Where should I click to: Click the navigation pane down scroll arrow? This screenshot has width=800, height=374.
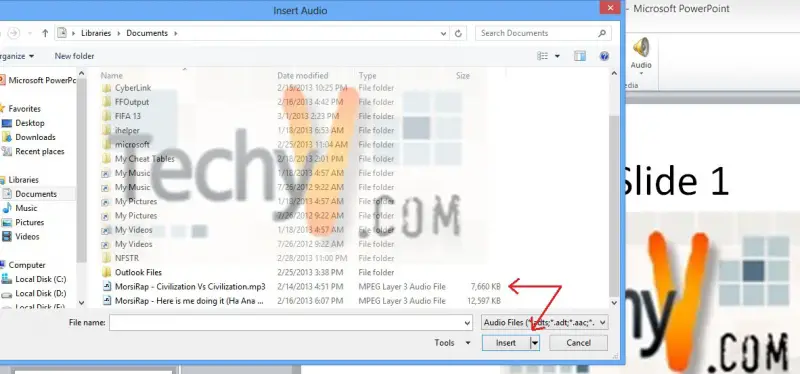[x=81, y=303]
